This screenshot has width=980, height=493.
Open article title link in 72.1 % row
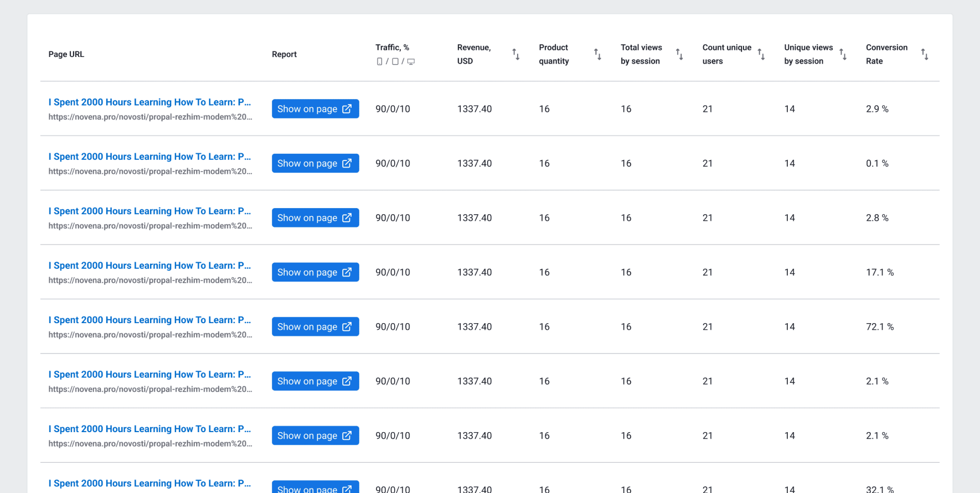[x=149, y=320]
